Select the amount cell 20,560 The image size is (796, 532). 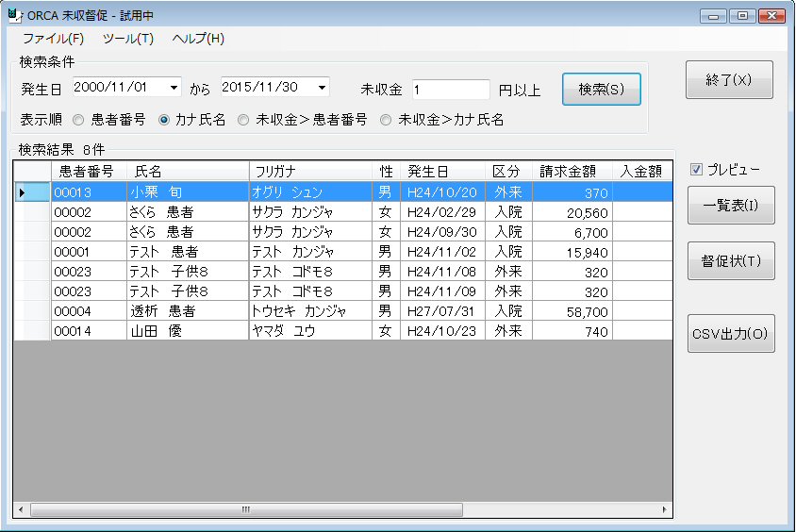[572, 212]
